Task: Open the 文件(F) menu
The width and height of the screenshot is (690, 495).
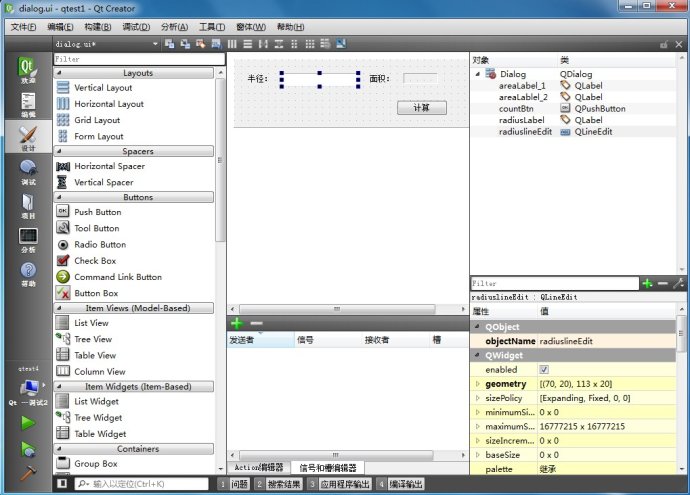Action: click(x=23, y=27)
